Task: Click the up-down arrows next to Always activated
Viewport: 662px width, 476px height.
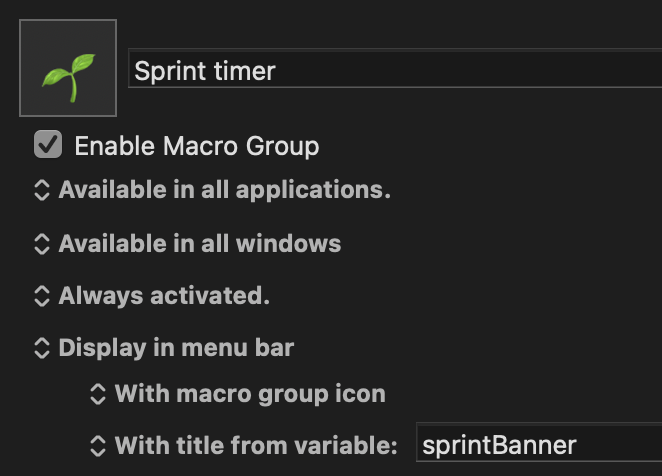Action: (x=42, y=296)
